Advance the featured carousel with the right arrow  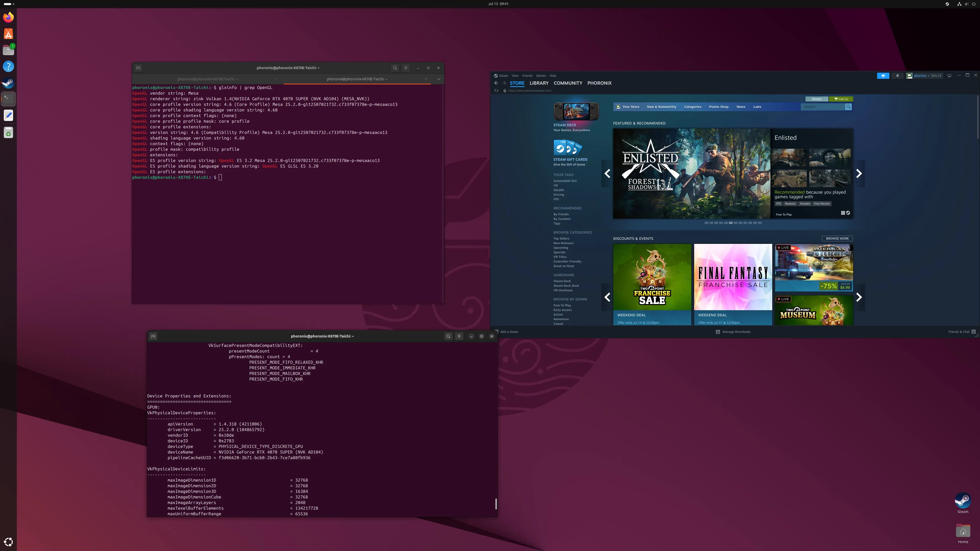(x=859, y=174)
